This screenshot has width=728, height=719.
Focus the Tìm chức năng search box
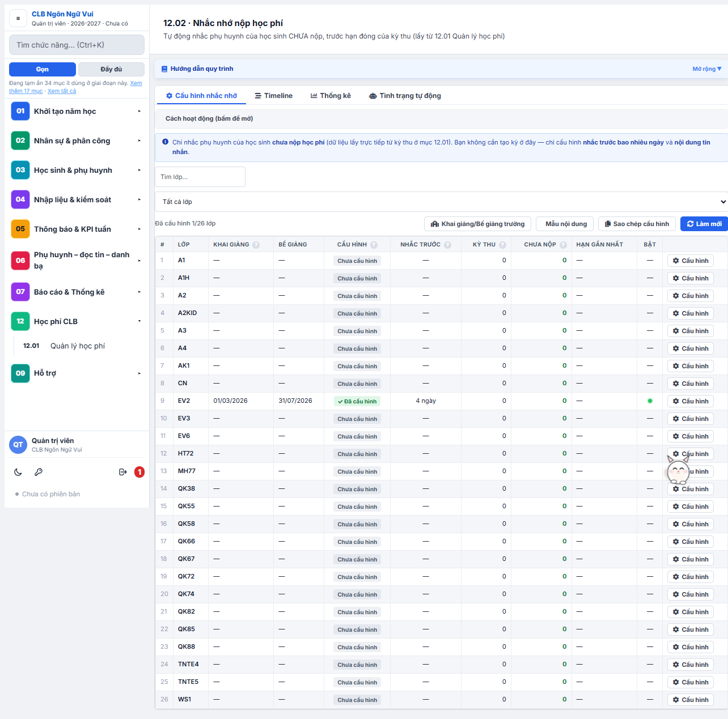77,45
